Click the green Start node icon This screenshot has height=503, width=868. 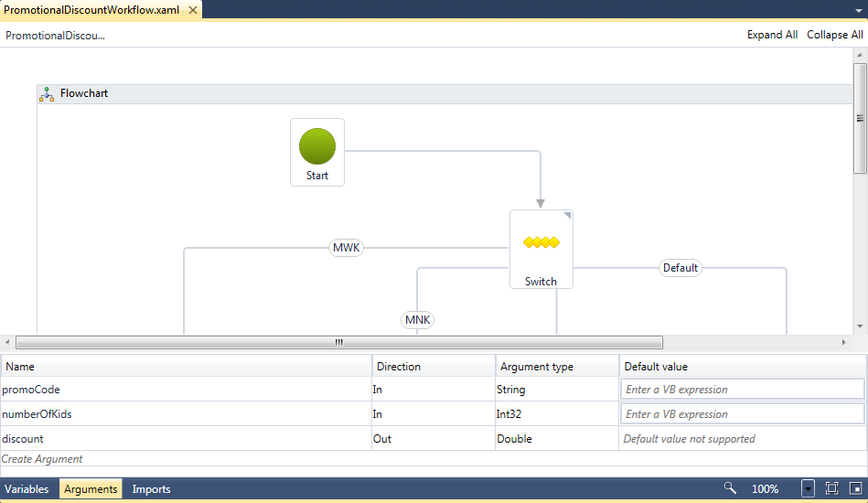(317, 146)
